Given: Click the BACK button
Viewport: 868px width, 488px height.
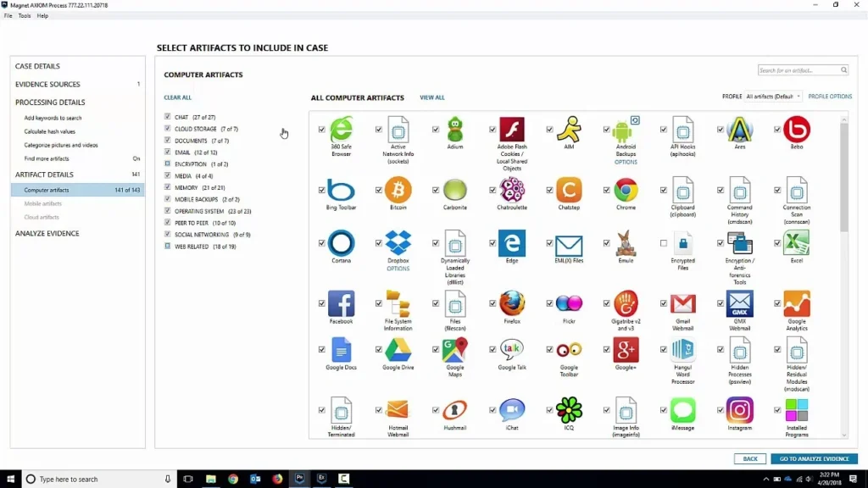Looking at the screenshot, I should (x=750, y=458).
